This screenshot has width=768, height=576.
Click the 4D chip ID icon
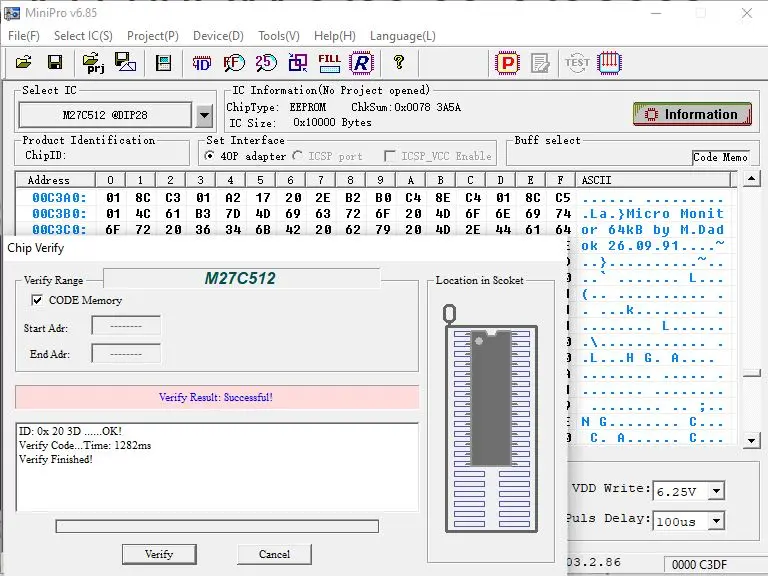(x=201, y=63)
